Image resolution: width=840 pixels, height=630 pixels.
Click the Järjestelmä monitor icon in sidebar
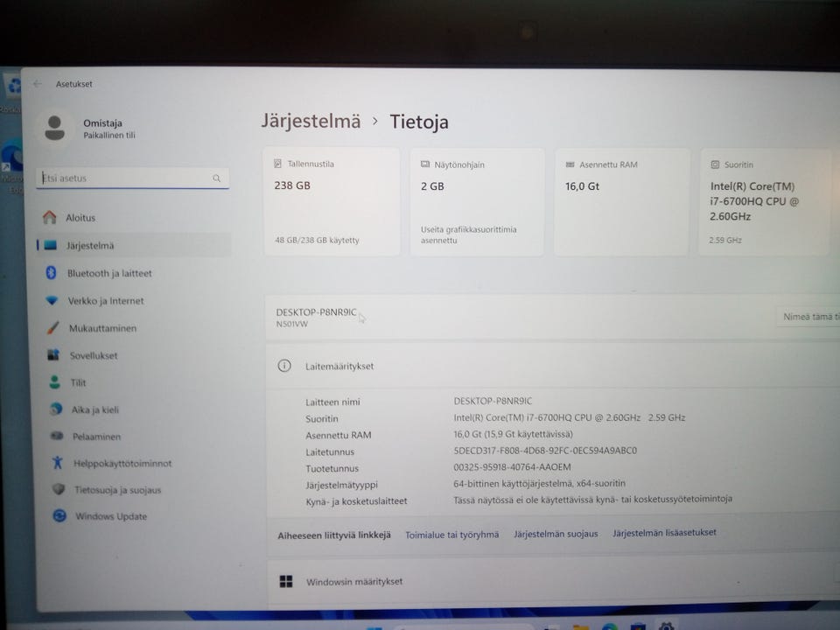(x=51, y=245)
